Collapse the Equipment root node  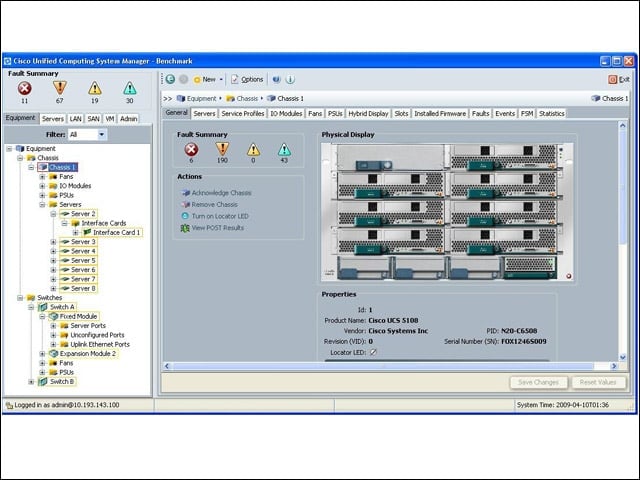(x=9, y=149)
